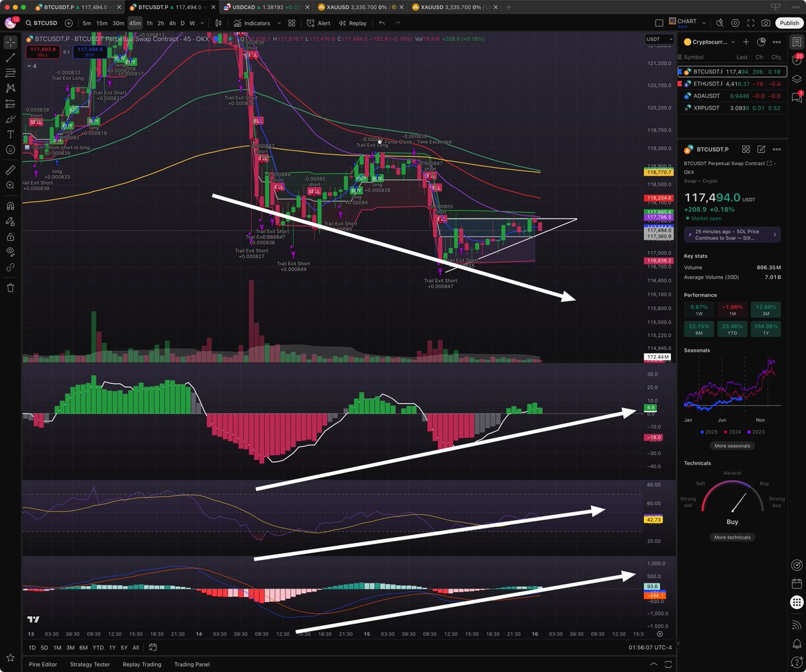Open the Indicators dialog
806x672 pixels.
(253, 23)
